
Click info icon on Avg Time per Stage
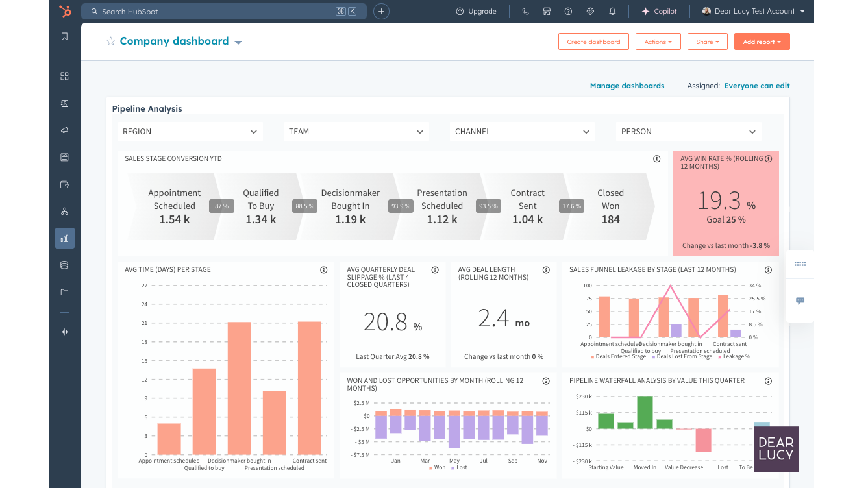[x=323, y=270]
